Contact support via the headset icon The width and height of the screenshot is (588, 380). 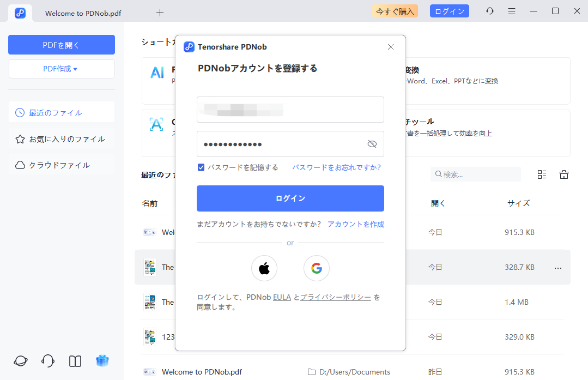pos(47,361)
